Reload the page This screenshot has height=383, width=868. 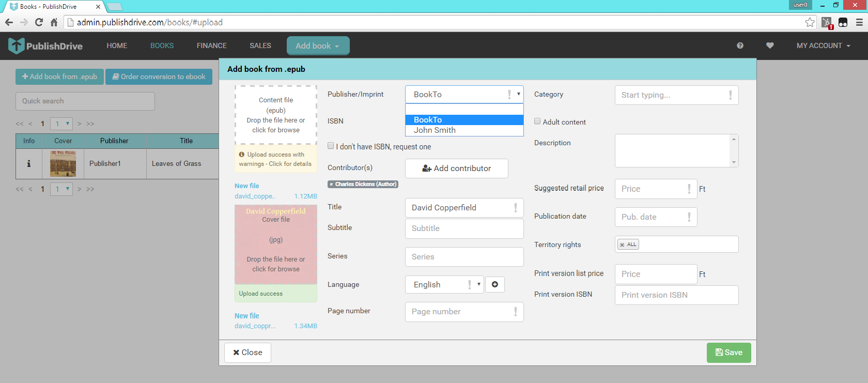39,22
